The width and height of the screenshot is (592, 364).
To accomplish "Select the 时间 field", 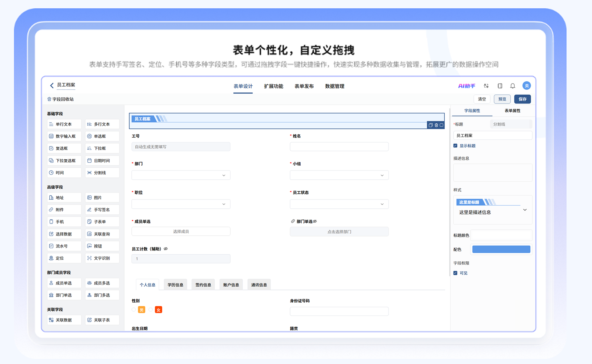I will (64, 173).
